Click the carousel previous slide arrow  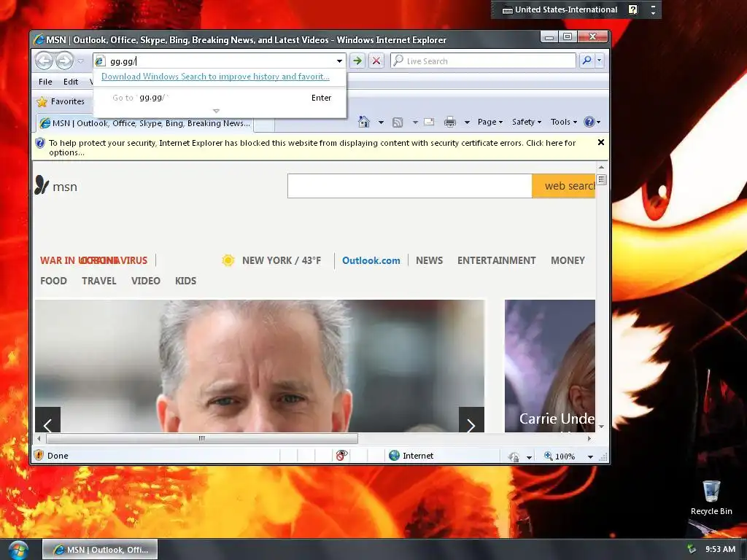(x=47, y=420)
